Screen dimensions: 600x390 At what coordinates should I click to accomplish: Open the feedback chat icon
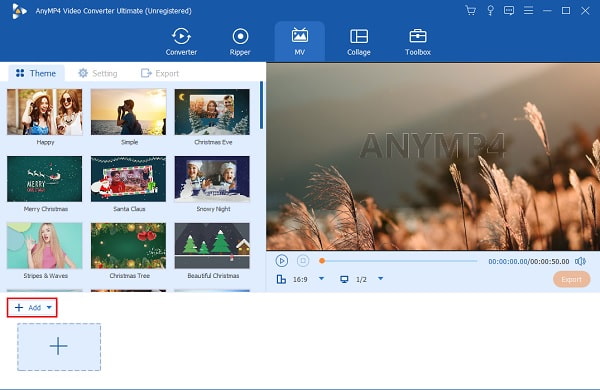click(509, 10)
